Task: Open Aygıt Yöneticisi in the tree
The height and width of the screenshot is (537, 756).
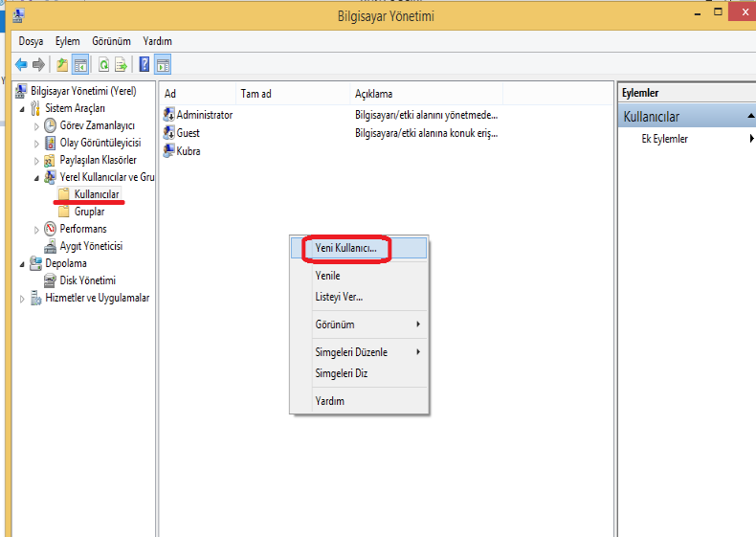Action: pos(90,246)
